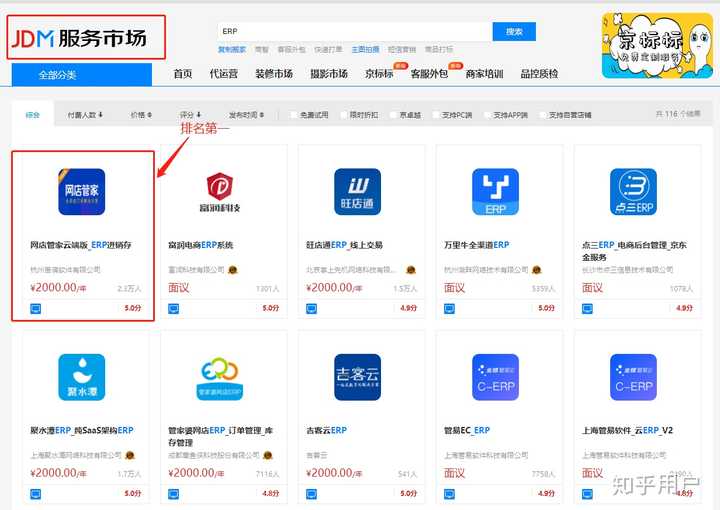Open the 管易EC_ERP C-ERP logo

[x=495, y=377]
